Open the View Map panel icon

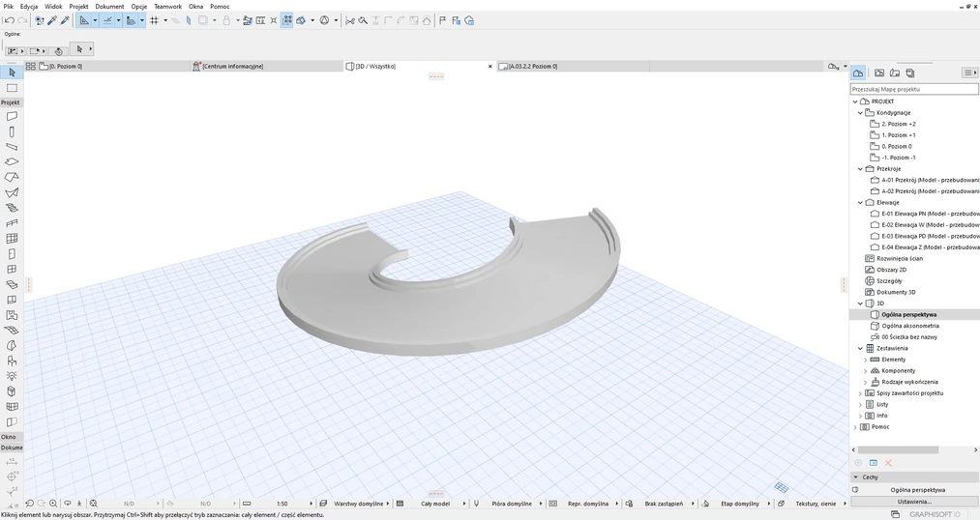click(879, 73)
